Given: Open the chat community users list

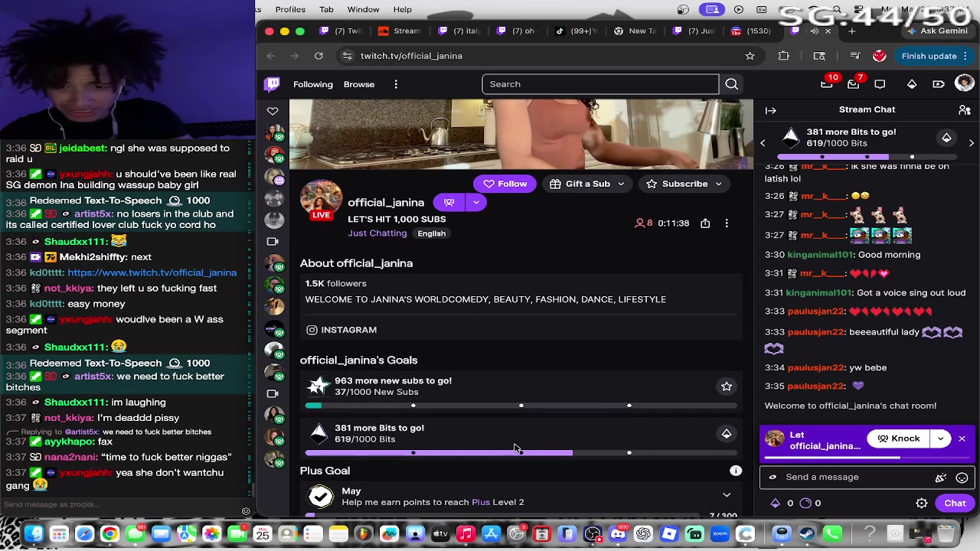Looking at the screenshot, I should [965, 110].
